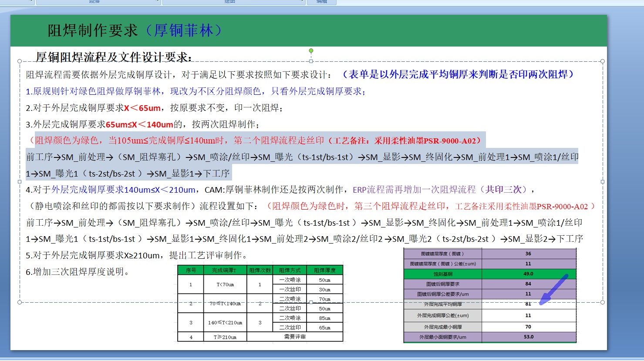This screenshot has height=361, width=644.
Task: Click value 84 in the purple table
Action: pos(528,284)
